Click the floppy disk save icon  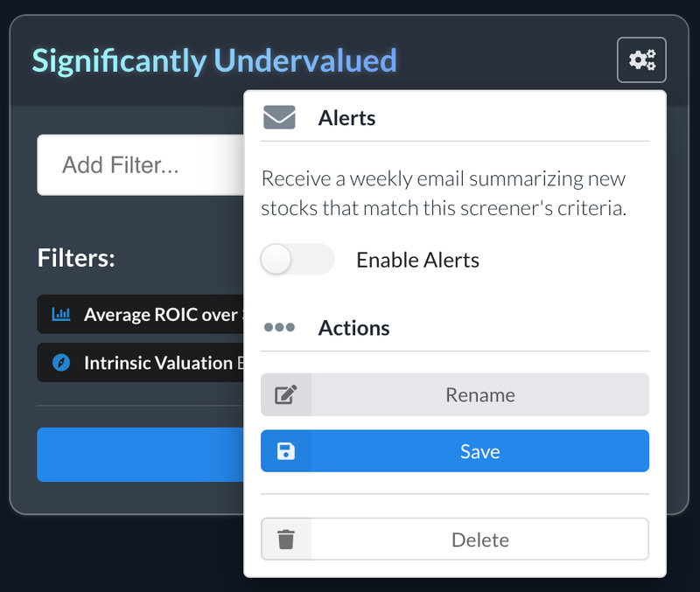[x=286, y=451]
